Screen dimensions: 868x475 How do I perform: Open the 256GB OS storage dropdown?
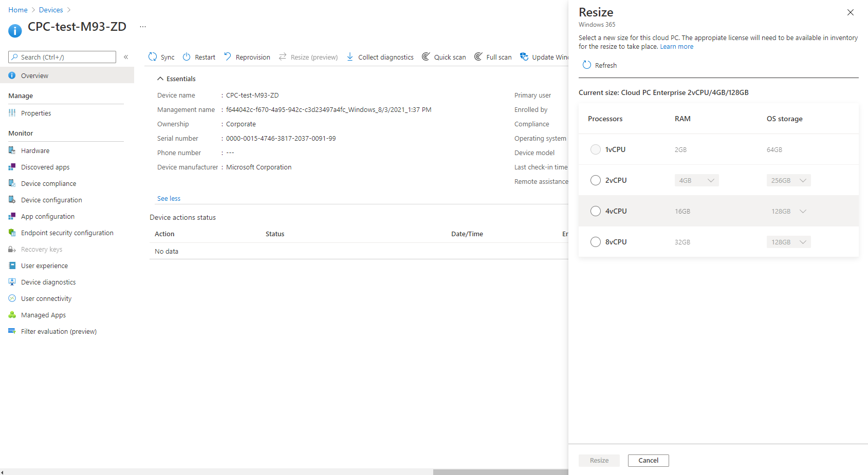click(788, 180)
